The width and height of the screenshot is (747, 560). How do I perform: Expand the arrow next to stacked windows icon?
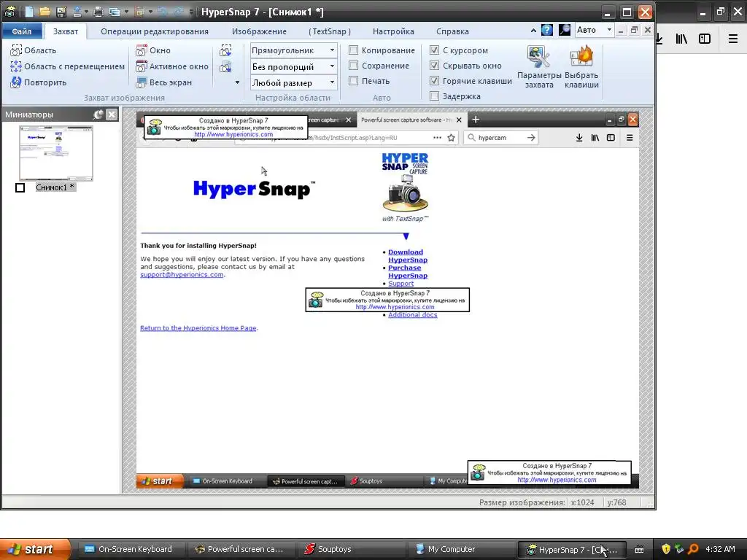click(x=126, y=12)
